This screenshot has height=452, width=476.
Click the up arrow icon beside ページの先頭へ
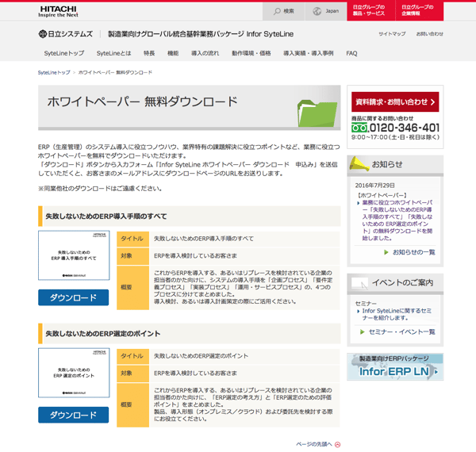[338, 445]
